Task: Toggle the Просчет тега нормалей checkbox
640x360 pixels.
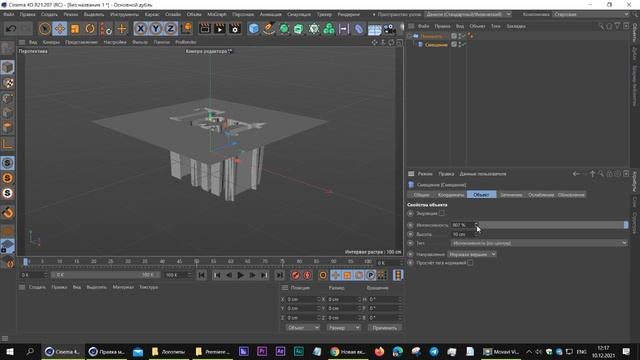Action: click(x=470, y=262)
